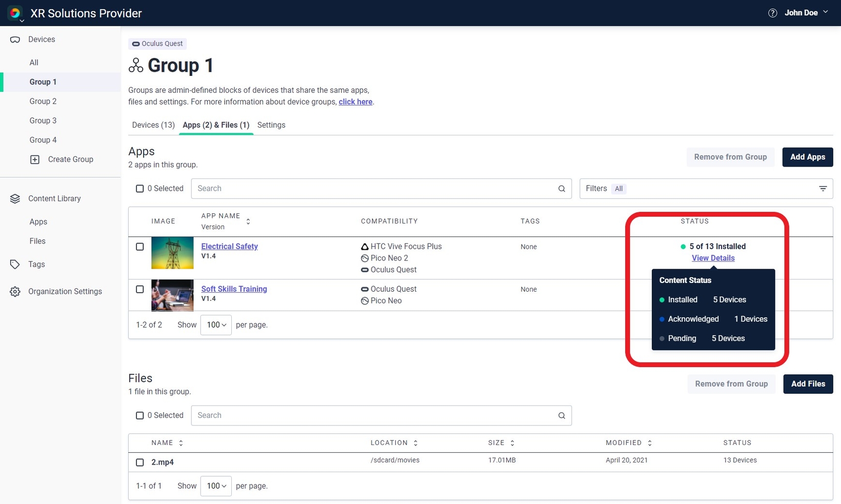The image size is (841, 504).
Task: Switch to the Devices (13) tab
Action: pyautogui.click(x=153, y=125)
